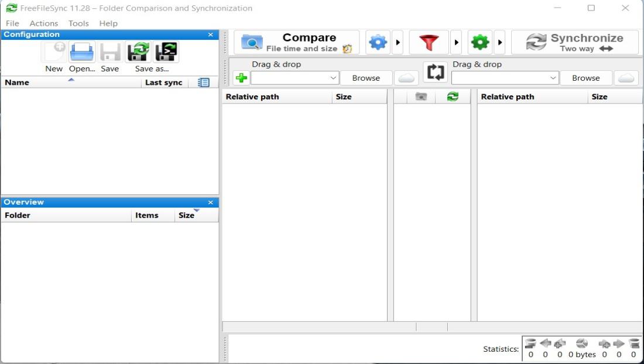Click the Synchronize Two way button

click(574, 42)
